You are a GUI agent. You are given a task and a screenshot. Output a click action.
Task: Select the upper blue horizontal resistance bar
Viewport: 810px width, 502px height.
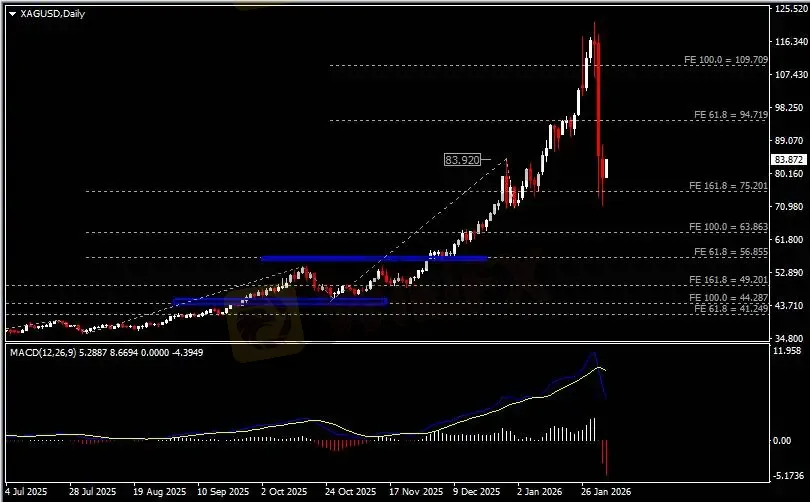pos(374,258)
